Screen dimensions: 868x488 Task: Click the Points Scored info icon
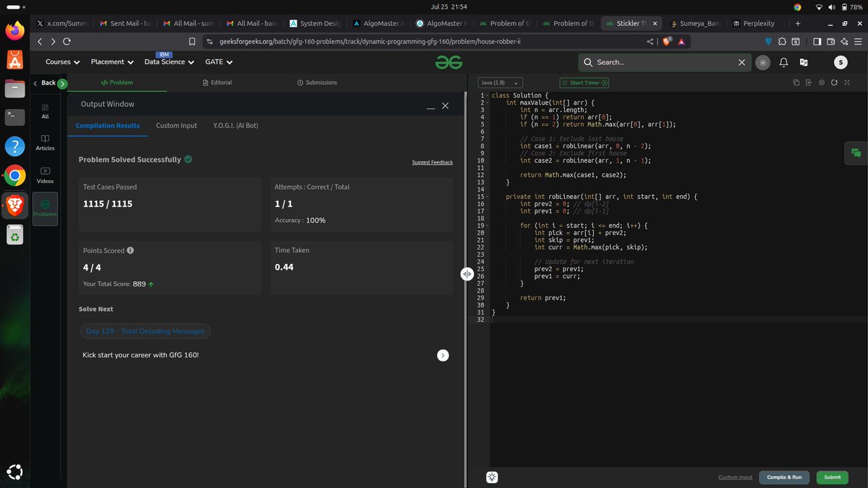[x=130, y=251]
